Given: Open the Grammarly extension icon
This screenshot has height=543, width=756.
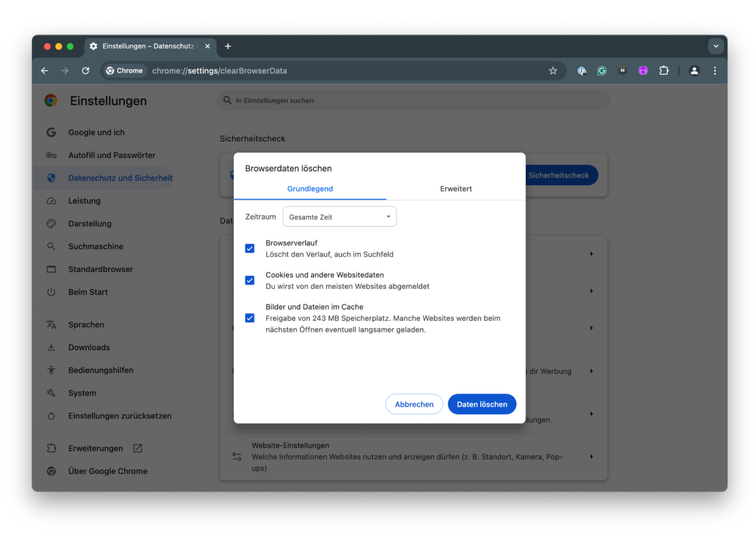Looking at the screenshot, I should [602, 71].
